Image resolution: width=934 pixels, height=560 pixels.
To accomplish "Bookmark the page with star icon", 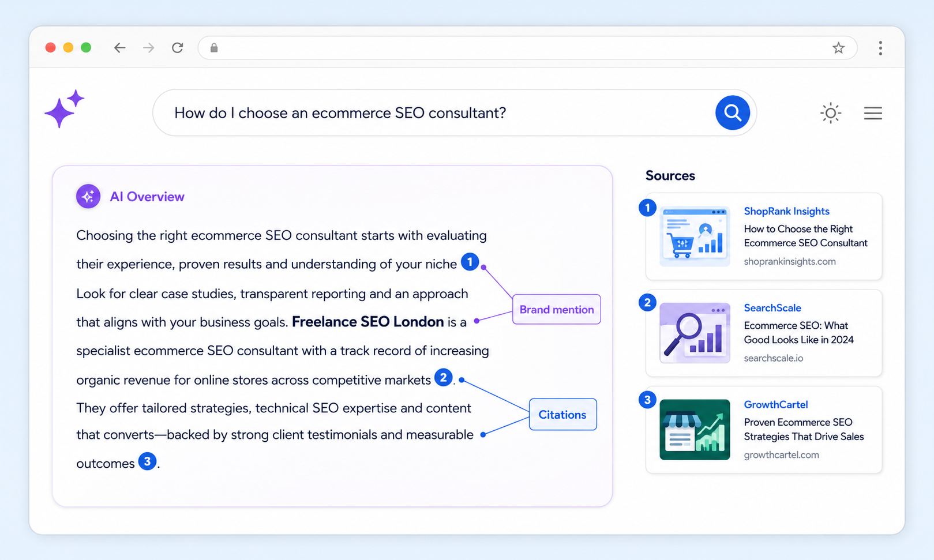I will click(838, 48).
